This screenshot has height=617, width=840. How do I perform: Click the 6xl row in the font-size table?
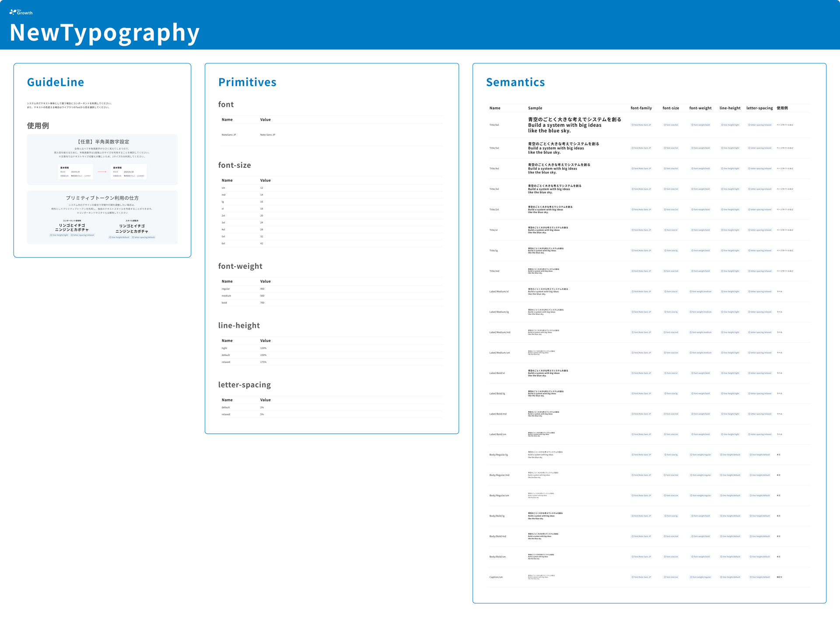tap(223, 244)
